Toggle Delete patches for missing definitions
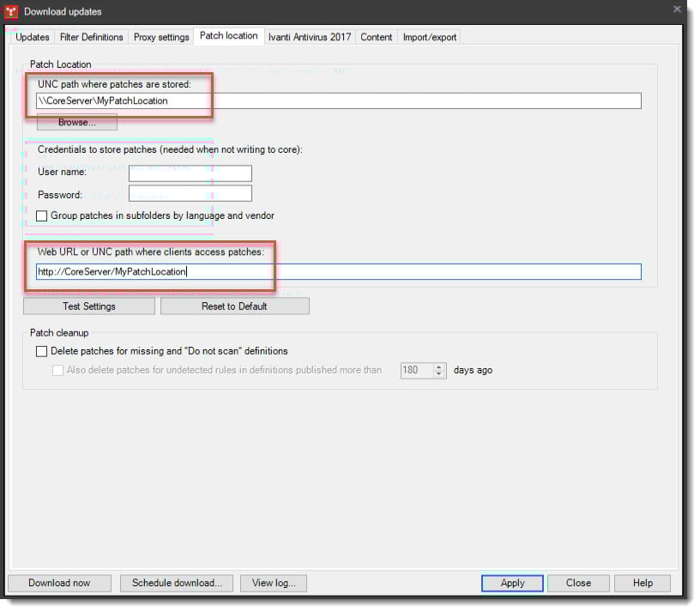The height and width of the screenshot is (612, 700). (42, 351)
